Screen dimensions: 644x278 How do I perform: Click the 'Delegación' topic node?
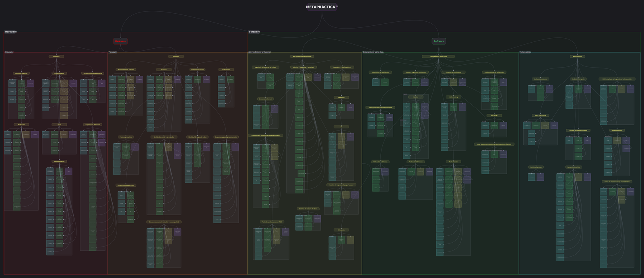point(341,230)
